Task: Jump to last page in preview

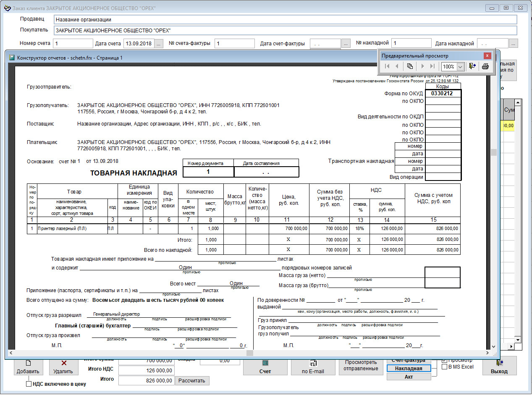Action: (x=432, y=66)
